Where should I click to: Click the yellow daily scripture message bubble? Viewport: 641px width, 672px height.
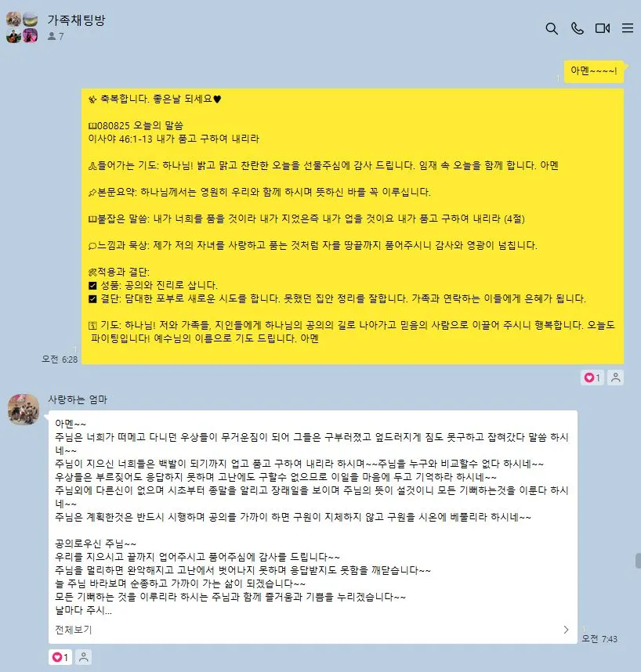[x=353, y=226]
